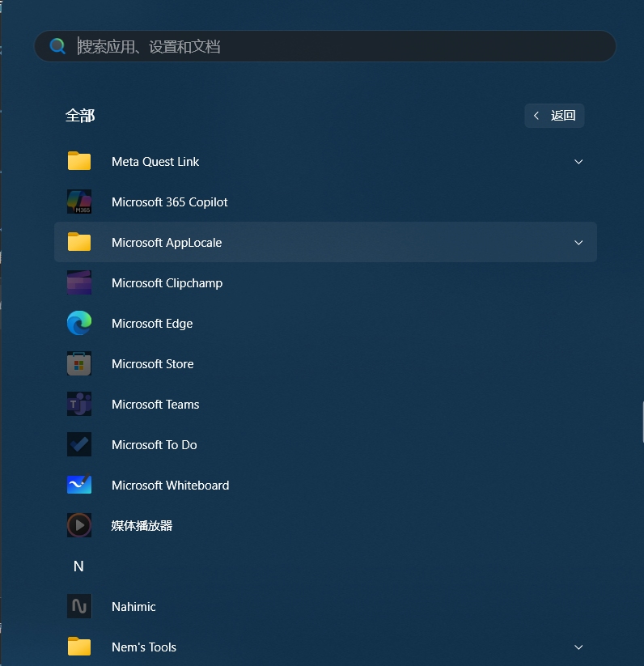
Task: Click the 返回 back button
Action: [x=554, y=116]
